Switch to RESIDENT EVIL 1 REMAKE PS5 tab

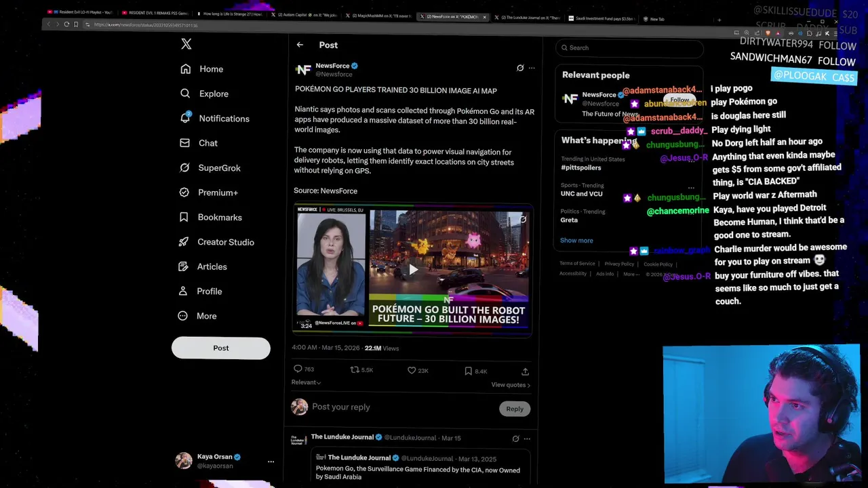coord(155,13)
